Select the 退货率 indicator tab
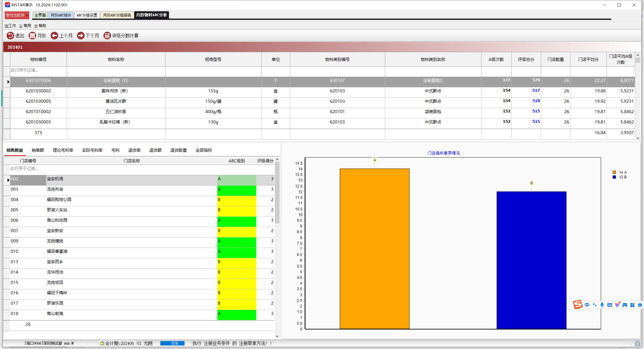Image resolution: width=644 pixels, height=349 pixels. point(134,150)
